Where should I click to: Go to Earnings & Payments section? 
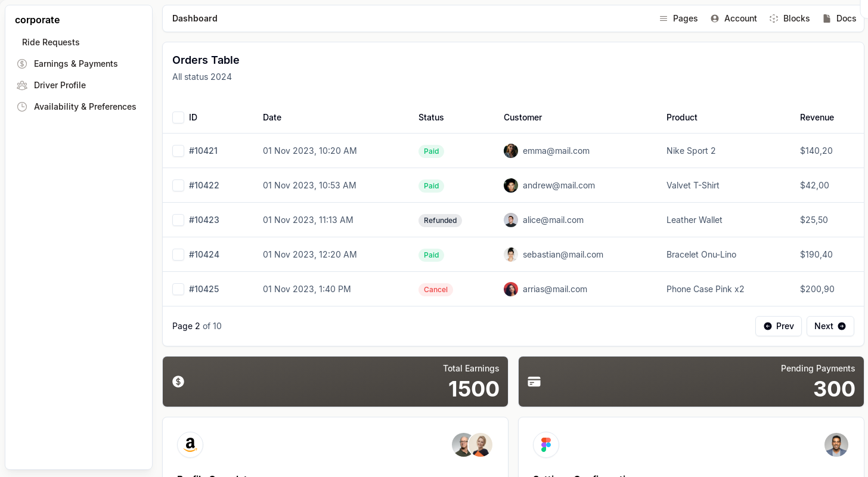coord(76,64)
